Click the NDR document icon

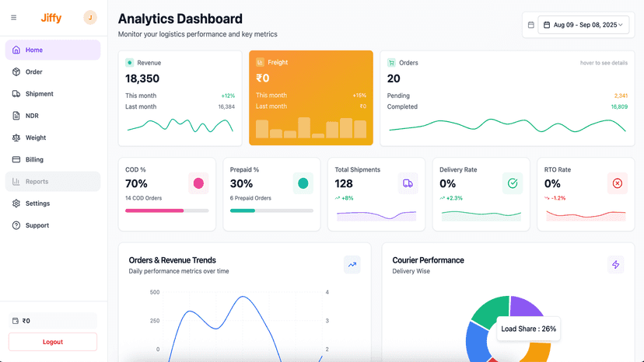click(16, 116)
